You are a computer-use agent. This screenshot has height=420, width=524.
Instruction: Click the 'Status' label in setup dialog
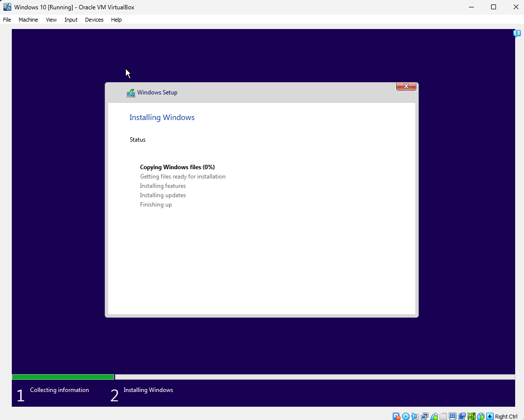[x=137, y=140]
